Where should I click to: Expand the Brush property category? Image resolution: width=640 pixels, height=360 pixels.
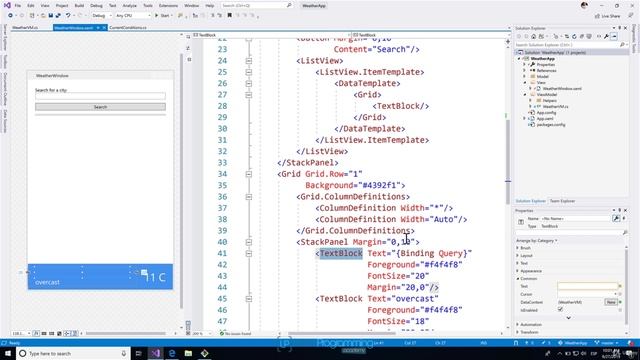pos(518,248)
